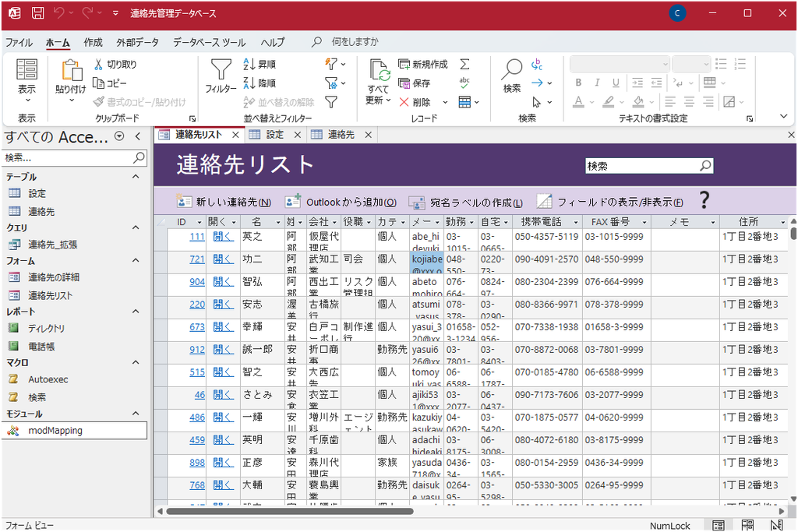Open contact record link with ID 721

coord(197,259)
